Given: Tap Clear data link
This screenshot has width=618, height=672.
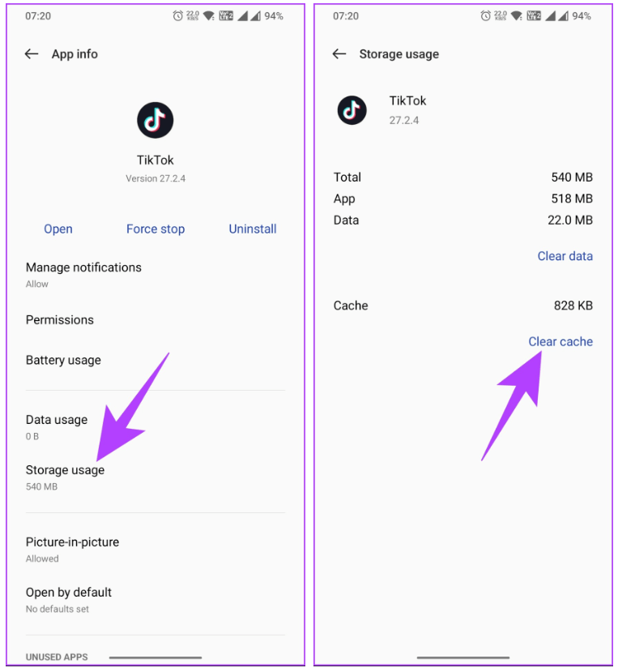Looking at the screenshot, I should (x=565, y=256).
